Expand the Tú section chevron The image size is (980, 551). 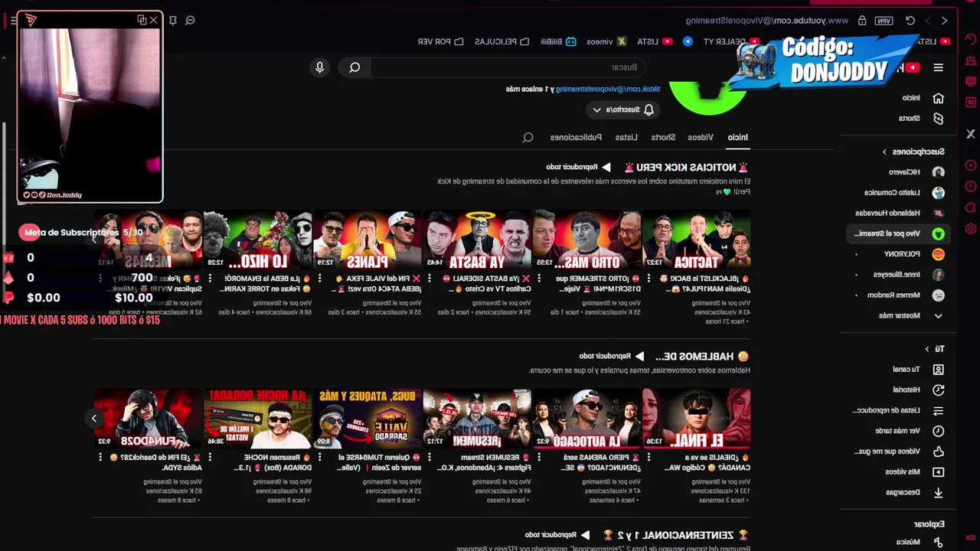926,349
